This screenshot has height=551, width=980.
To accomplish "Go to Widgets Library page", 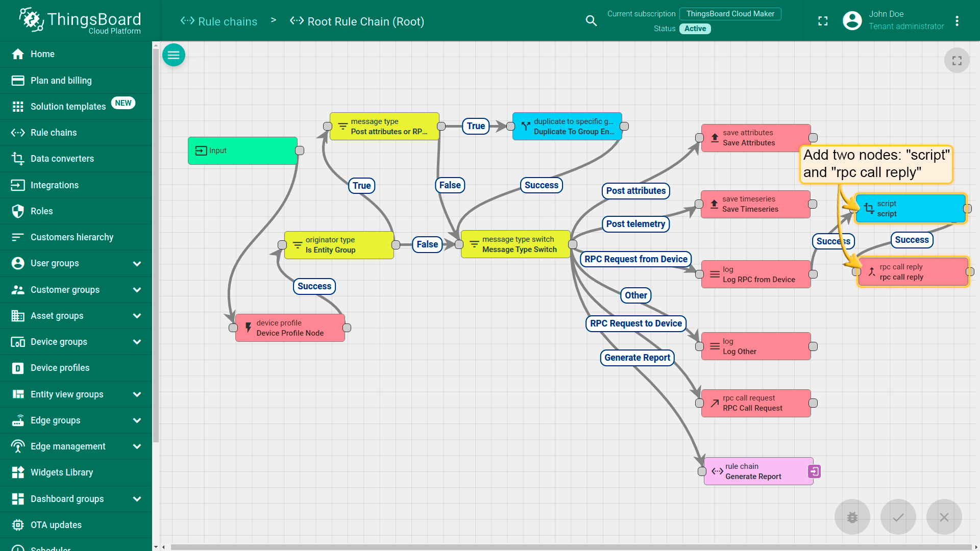I will click(x=61, y=472).
